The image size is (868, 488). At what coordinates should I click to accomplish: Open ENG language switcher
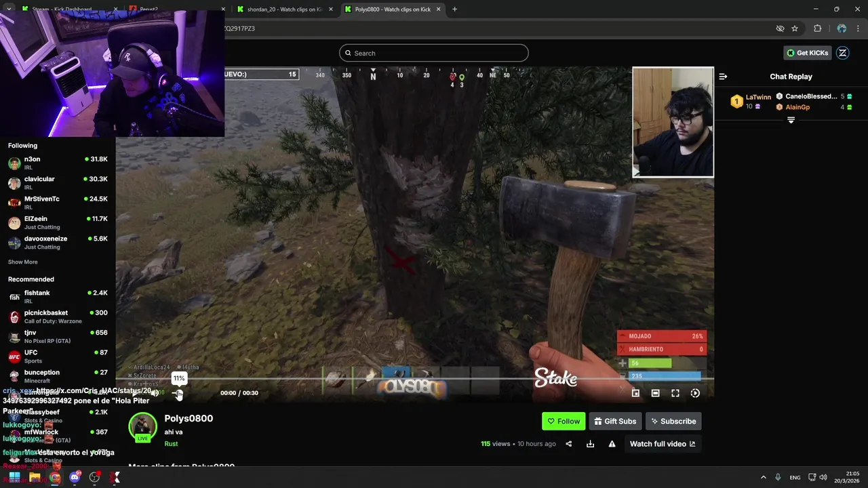pos(795,477)
